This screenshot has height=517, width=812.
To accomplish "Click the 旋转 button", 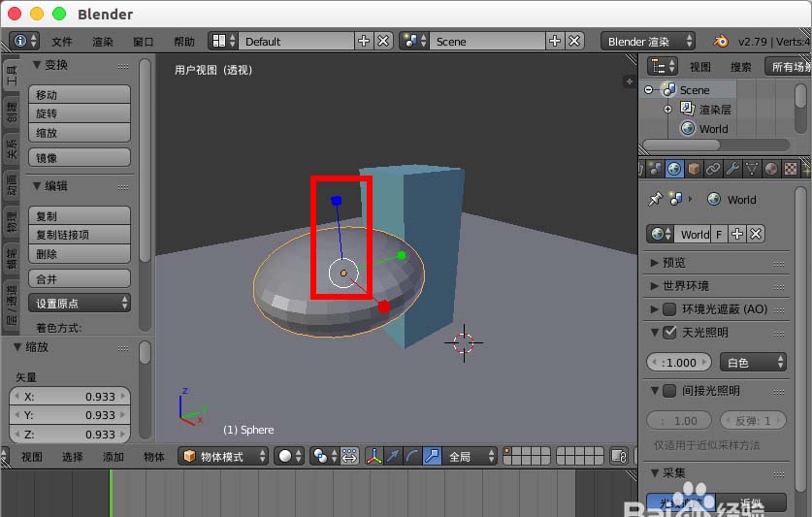I will point(80,113).
